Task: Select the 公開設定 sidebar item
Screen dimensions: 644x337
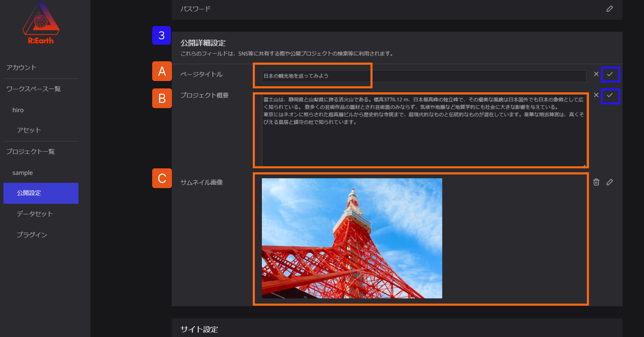Action: tap(41, 193)
